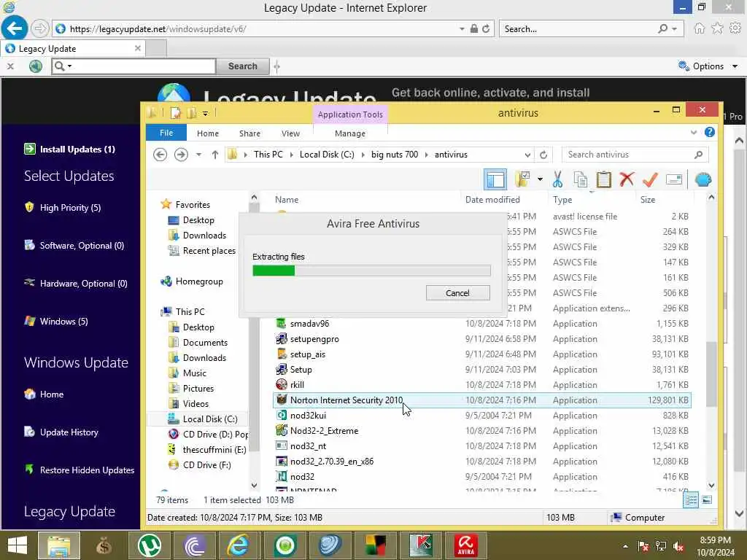This screenshot has width=747, height=560.
Task: Open the Manage ribbon tab
Action: 350,133
